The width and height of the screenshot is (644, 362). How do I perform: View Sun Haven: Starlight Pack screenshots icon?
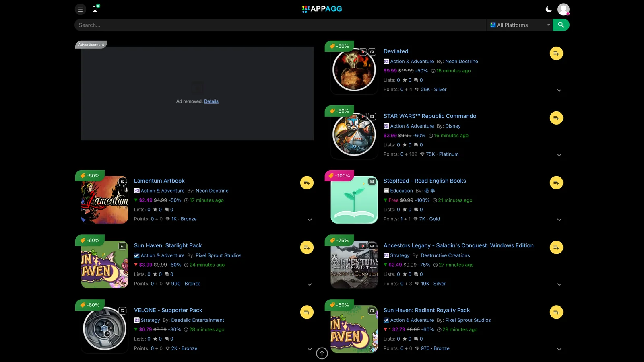tap(123, 246)
